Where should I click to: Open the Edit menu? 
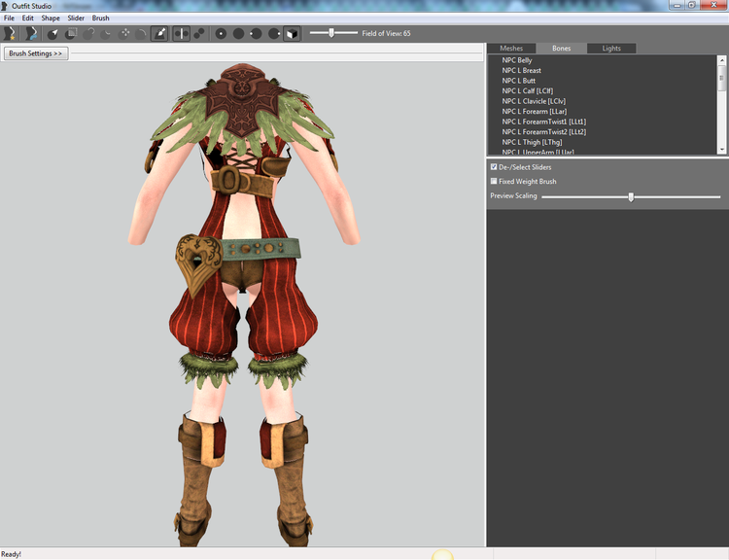click(28, 18)
